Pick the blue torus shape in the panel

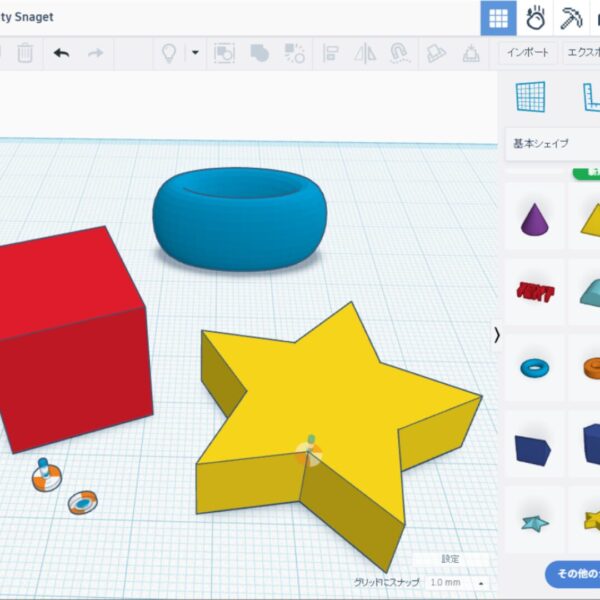pos(535,368)
